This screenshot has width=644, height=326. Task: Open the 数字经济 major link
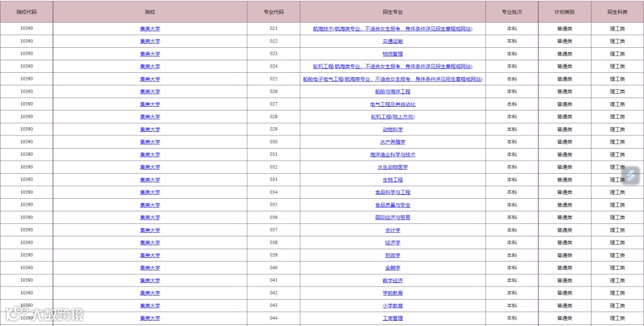392,281
